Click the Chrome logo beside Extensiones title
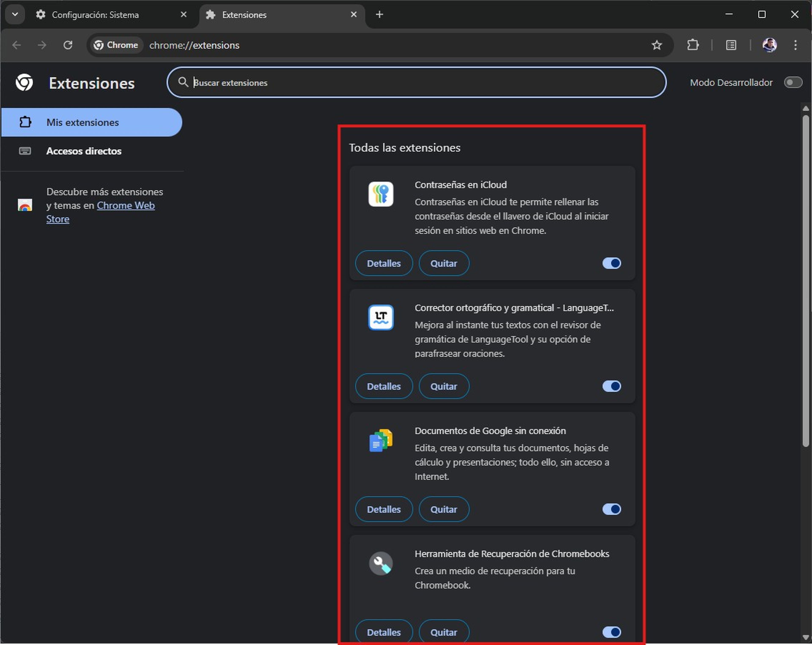The image size is (812, 645). (24, 82)
